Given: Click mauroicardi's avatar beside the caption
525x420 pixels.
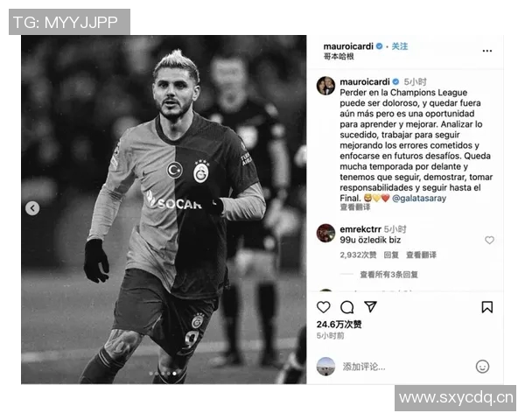Looking at the screenshot, I should pos(325,86).
